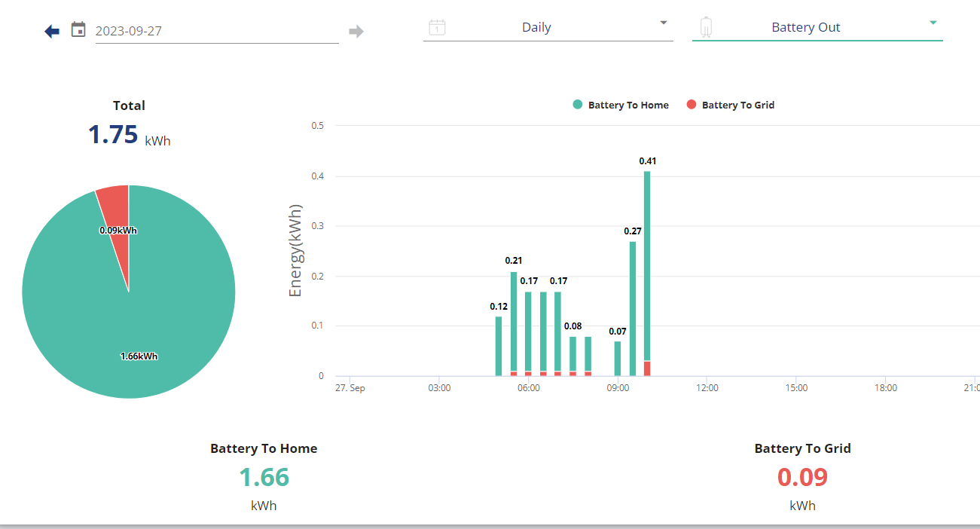Screen dimensions: 980x529
Task: Click green legend dot for Battery To Home
Action: point(578,105)
